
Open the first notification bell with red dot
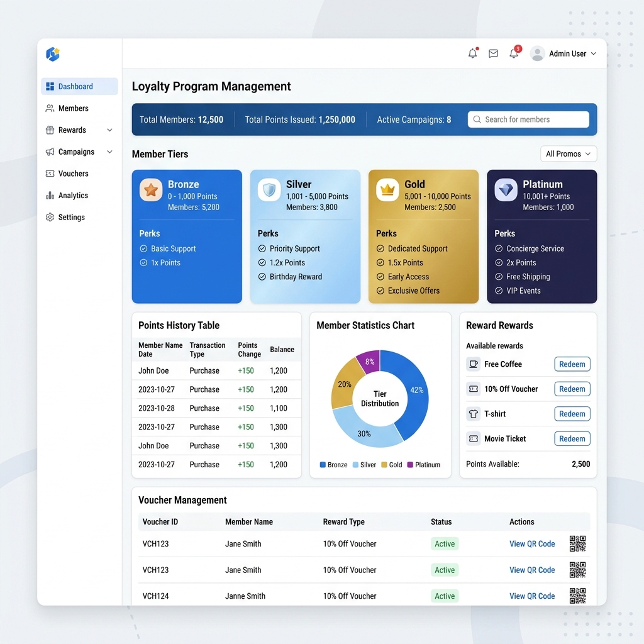point(473,53)
